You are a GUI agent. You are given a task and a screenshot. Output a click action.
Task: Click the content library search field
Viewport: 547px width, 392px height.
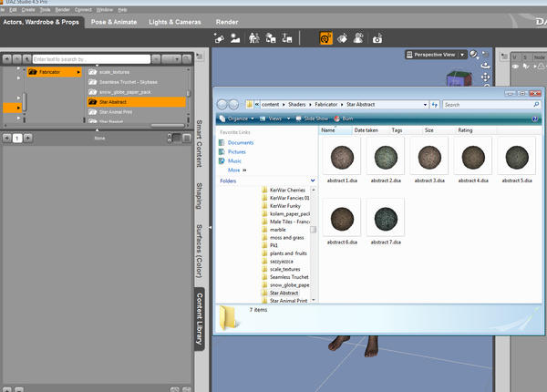pyautogui.click(x=91, y=59)
